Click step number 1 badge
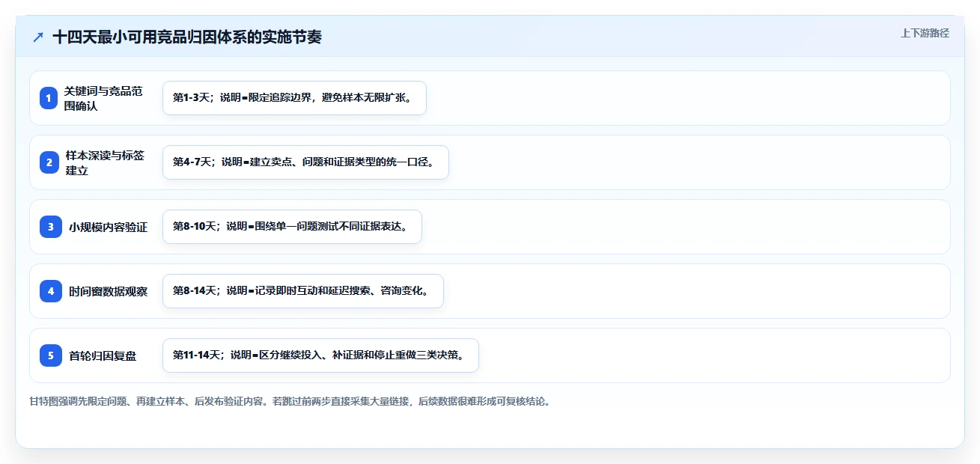 point(49,98)
